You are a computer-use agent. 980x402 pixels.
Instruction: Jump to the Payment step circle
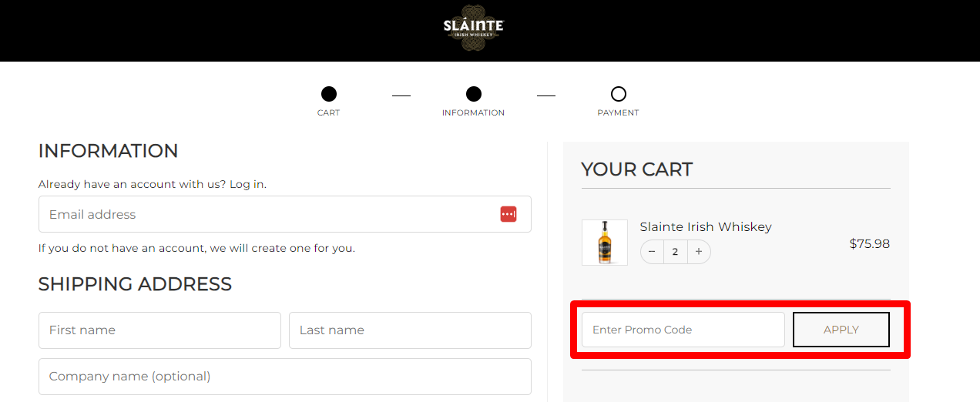click(619, 94)
